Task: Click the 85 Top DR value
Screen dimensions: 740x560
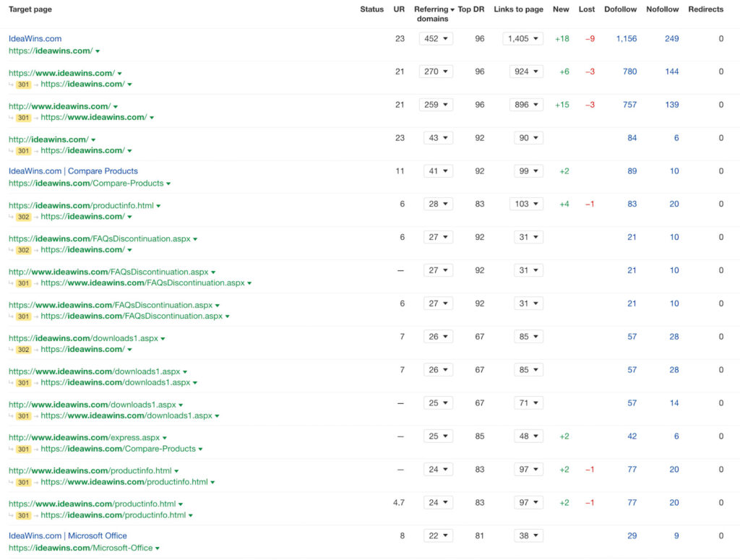Action: (480, 436)
